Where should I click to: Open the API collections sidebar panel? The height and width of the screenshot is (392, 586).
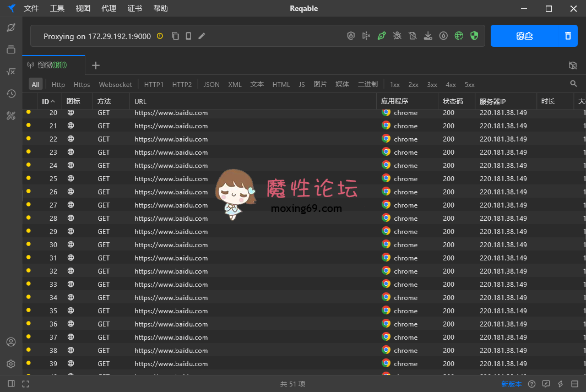pos(11,50)
